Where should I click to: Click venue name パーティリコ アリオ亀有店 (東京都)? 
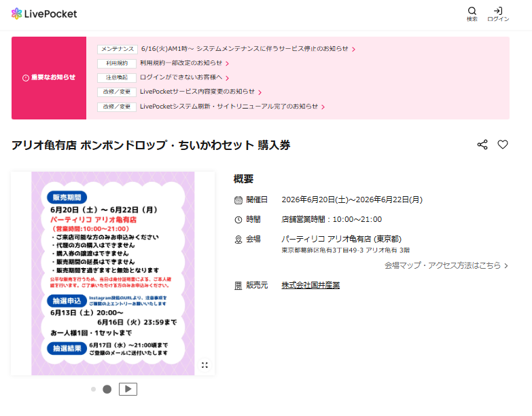(341, 239)
